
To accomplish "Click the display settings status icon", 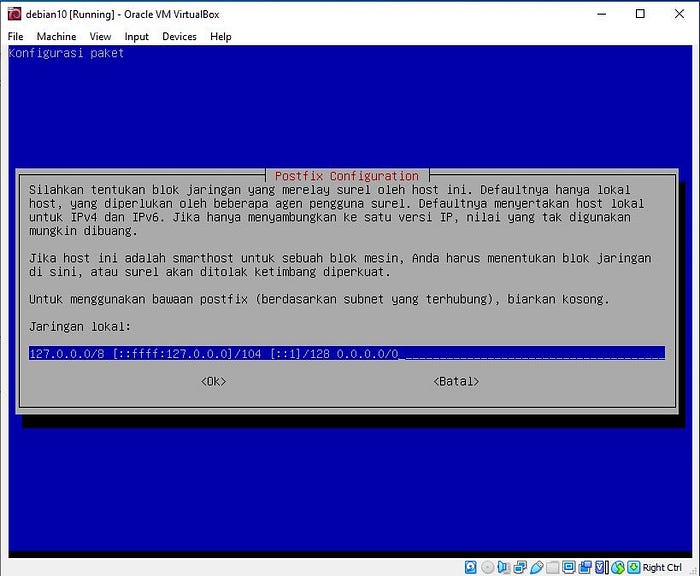I will tap(568, 568).
